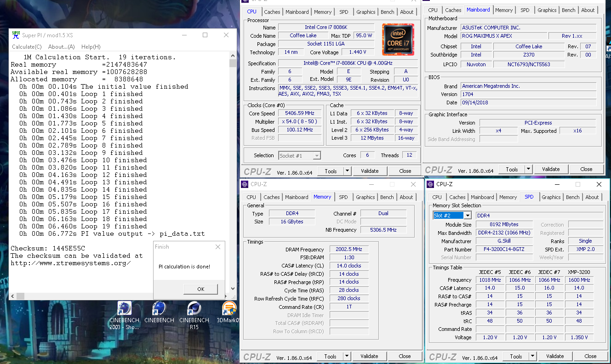Click the Close button in the Mainboard tab window
This screenshot has height=364, width=611.
pos(586,169)
